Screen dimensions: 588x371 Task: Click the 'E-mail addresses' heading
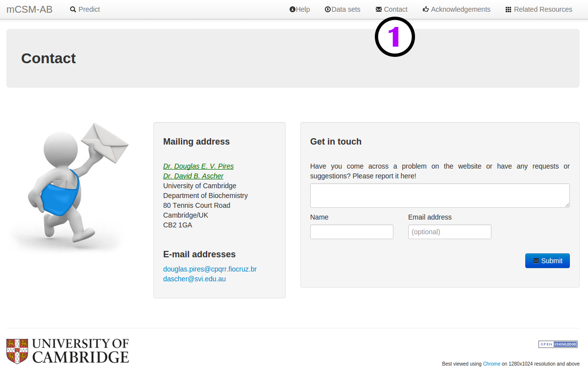pos(199,254)
